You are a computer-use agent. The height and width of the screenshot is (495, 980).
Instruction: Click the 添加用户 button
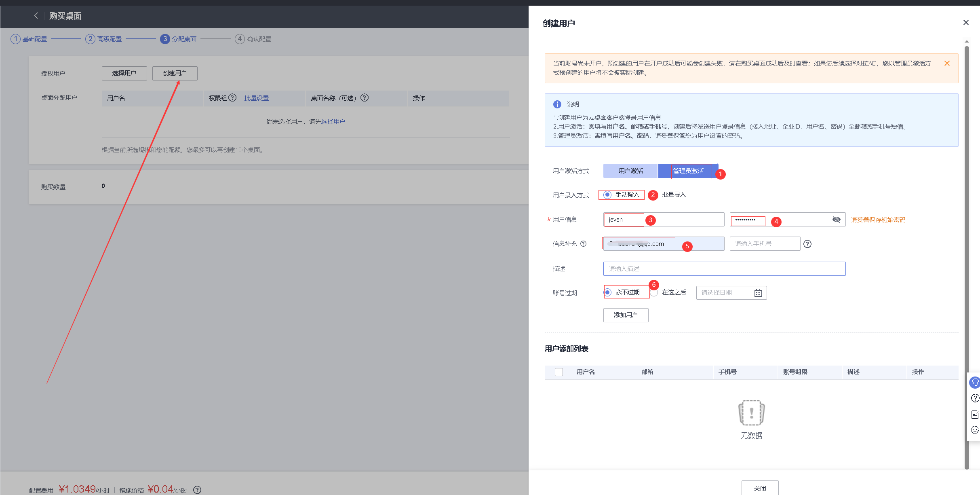coord(626,315)
